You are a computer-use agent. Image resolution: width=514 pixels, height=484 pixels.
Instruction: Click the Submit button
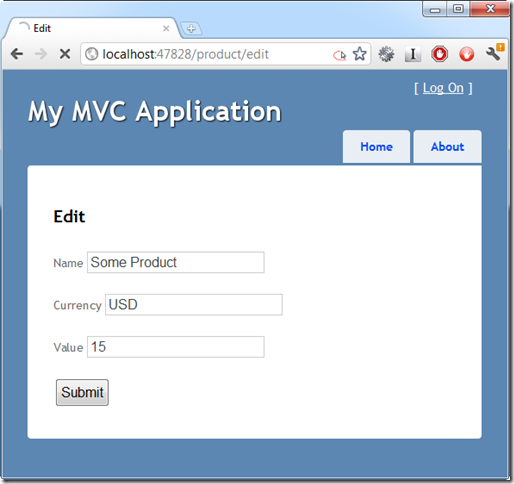[82, 392]
